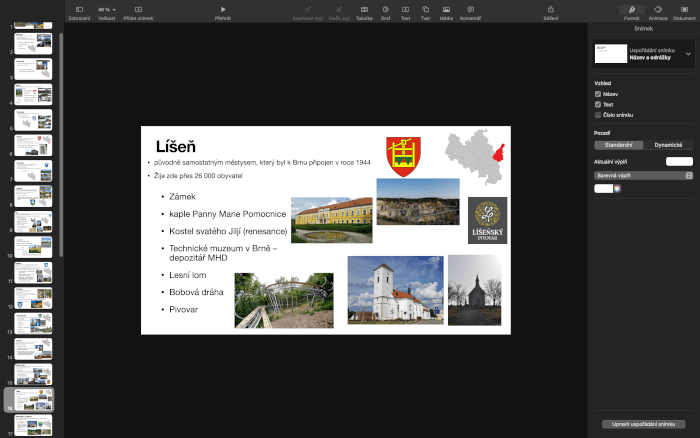Insert a shape via Tvar icon
The height and width of the screenshot is (438, 700).
425,9
